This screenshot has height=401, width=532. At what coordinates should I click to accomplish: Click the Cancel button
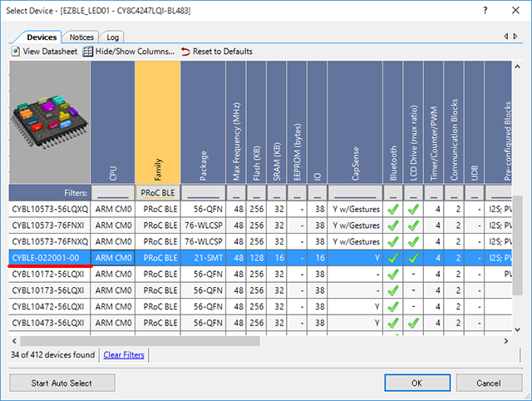point(489,383)
